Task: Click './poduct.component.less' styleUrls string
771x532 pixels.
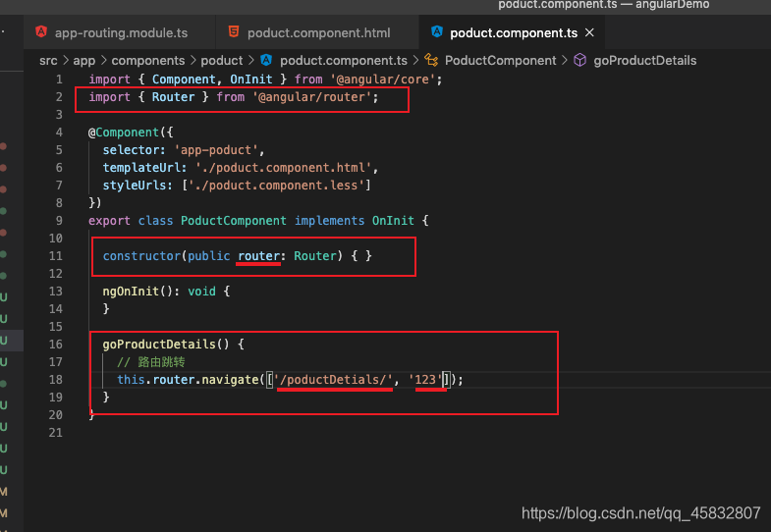Action: tap(276, 186)
